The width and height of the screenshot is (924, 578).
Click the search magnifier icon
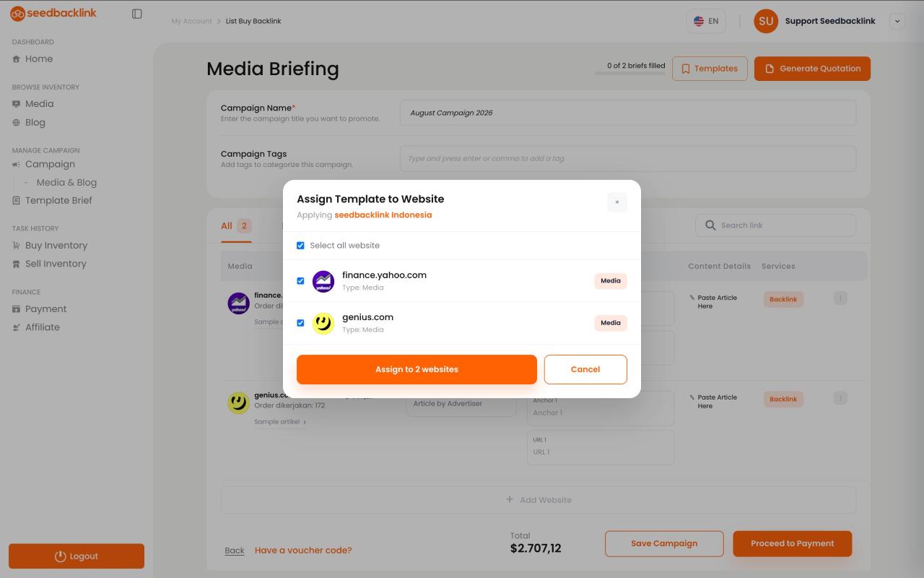pos(710,225)
